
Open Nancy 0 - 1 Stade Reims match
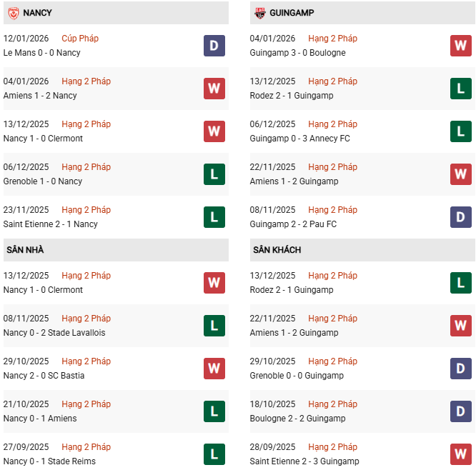49,461
